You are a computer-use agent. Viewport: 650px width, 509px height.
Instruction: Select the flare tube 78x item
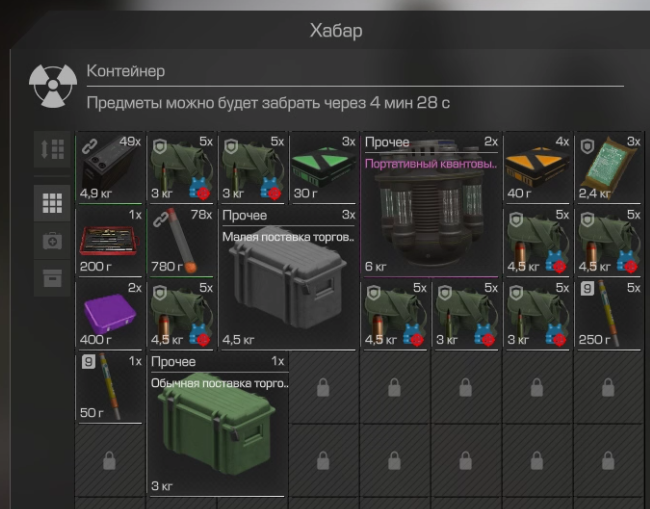click(182, 241)
